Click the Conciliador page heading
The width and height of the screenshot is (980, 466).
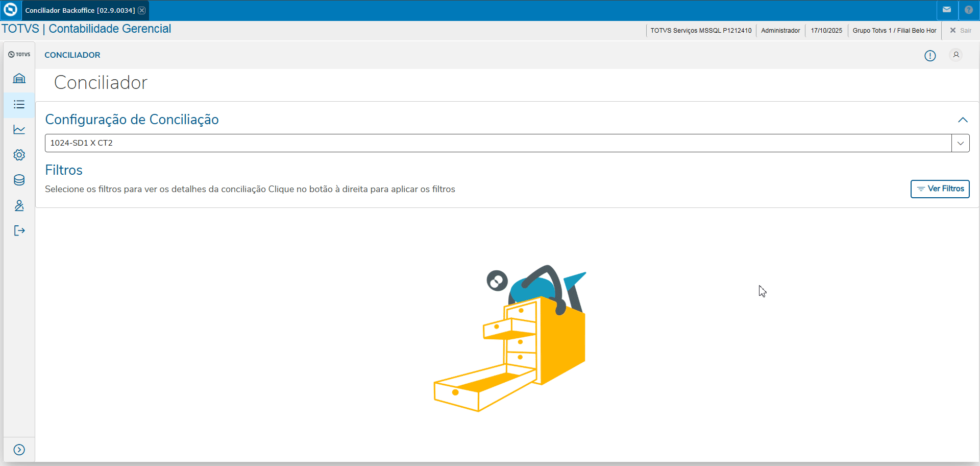(x=101, y=83)
